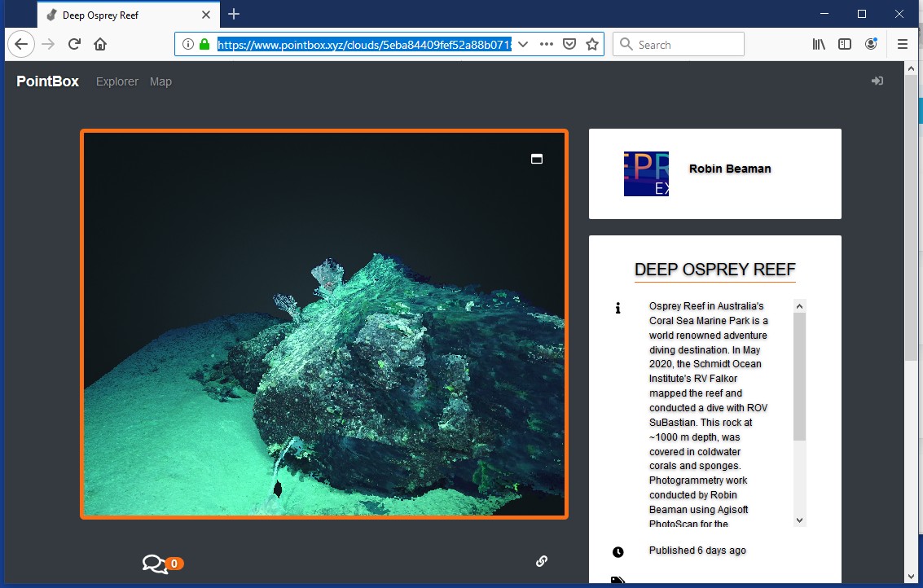Image resolution: width=923 pixels, height=588 pixels.
Task: Open page actions three-dot menu
Action: click(x=547, y=44)
